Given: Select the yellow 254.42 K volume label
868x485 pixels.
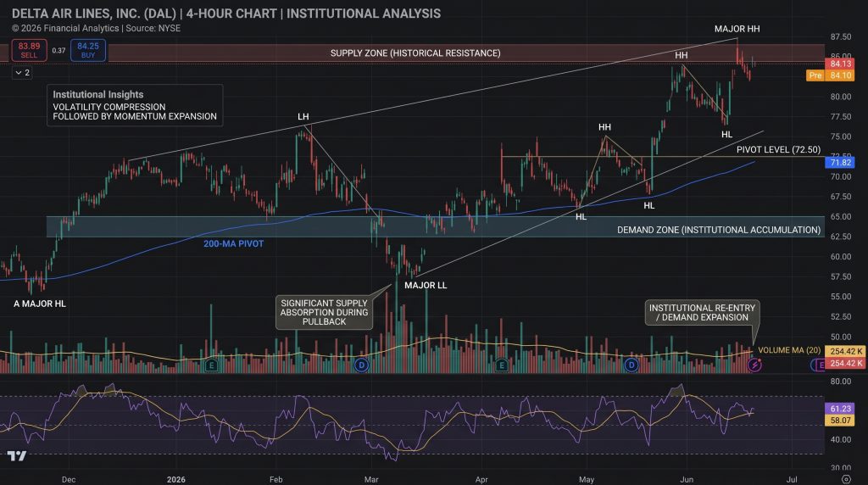Looking at the screenshot, I should 846,352.
